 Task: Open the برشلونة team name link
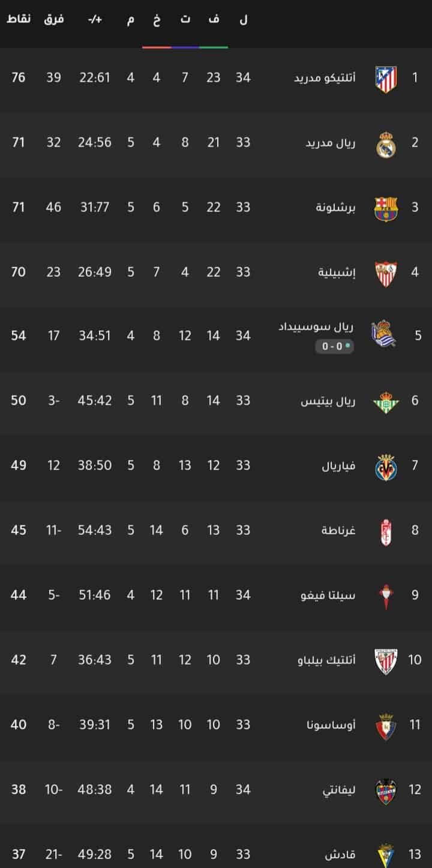coord(336,208)
